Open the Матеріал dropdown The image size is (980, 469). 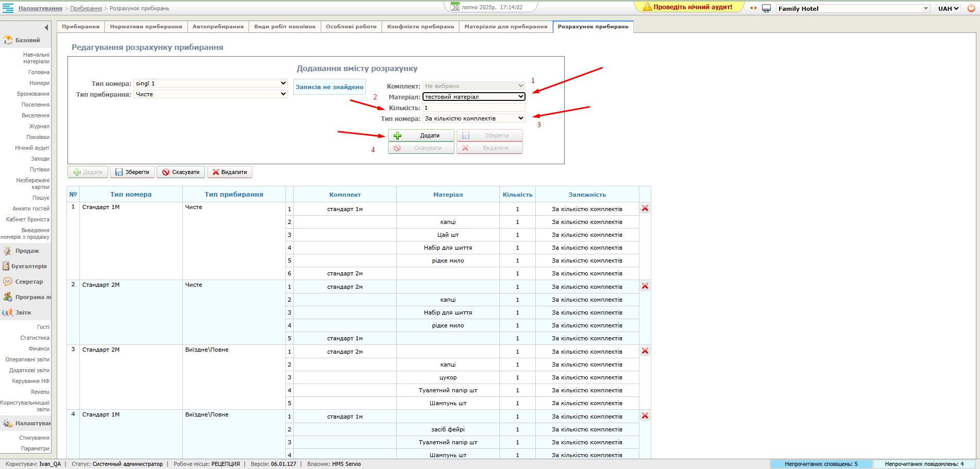(x=474, y=97)
